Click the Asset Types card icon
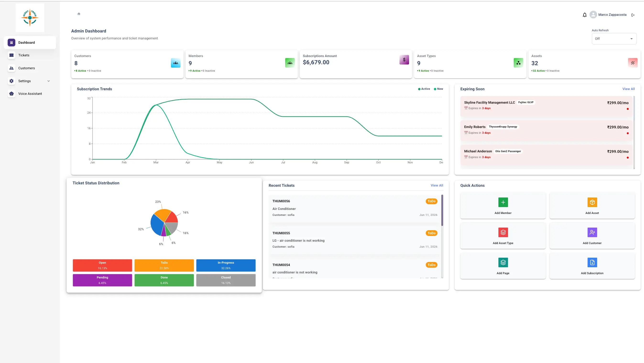644x363 pixels. click(518, 63)
